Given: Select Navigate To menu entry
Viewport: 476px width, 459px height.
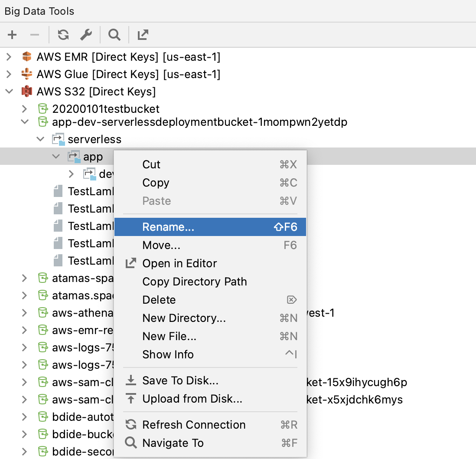Looking at the screenshot, I should point(210,443).
